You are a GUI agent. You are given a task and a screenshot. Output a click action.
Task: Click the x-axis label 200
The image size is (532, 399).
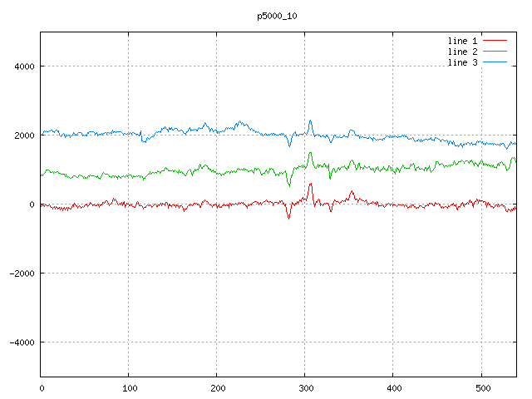tap(218, 388)
